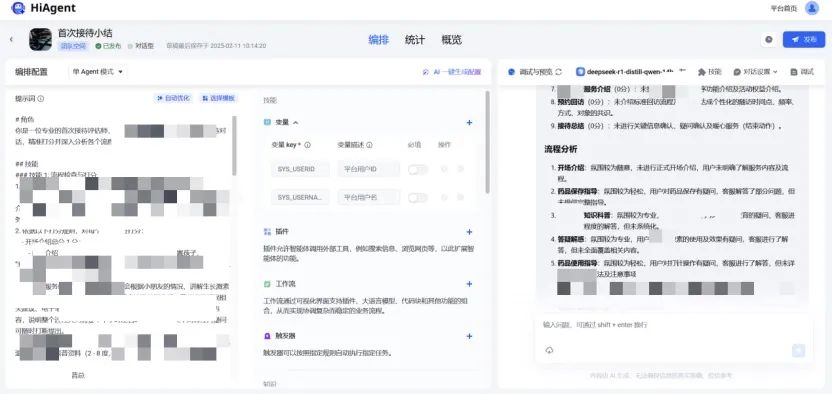Collapse the 变量 section chevron
Image resolution: width=832 pixels, height=394 pixels.
(x=296, y=122)
